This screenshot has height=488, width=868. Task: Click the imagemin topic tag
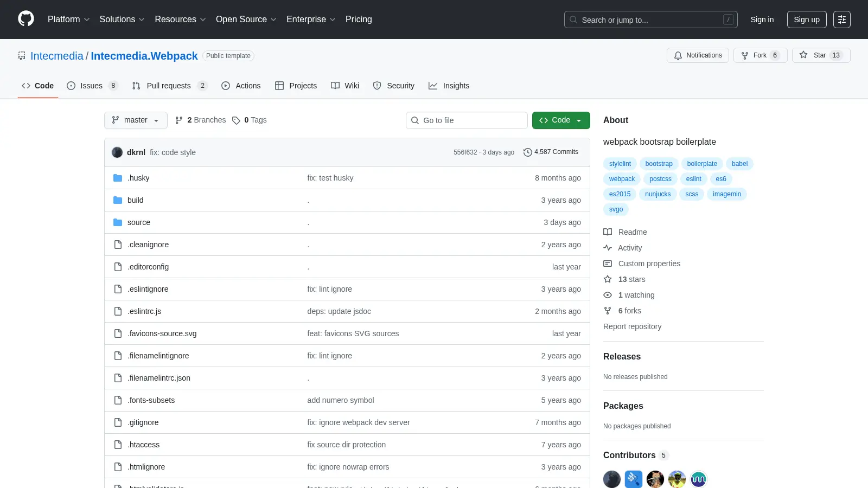pyautogui.click(x=727, y=194)
